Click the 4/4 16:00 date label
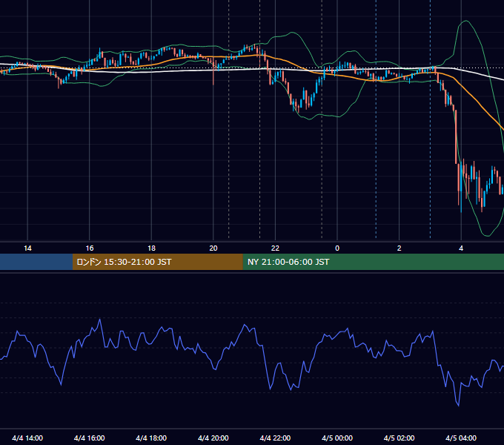This screenshot has width=504, height=445. [x=90, y=438]
